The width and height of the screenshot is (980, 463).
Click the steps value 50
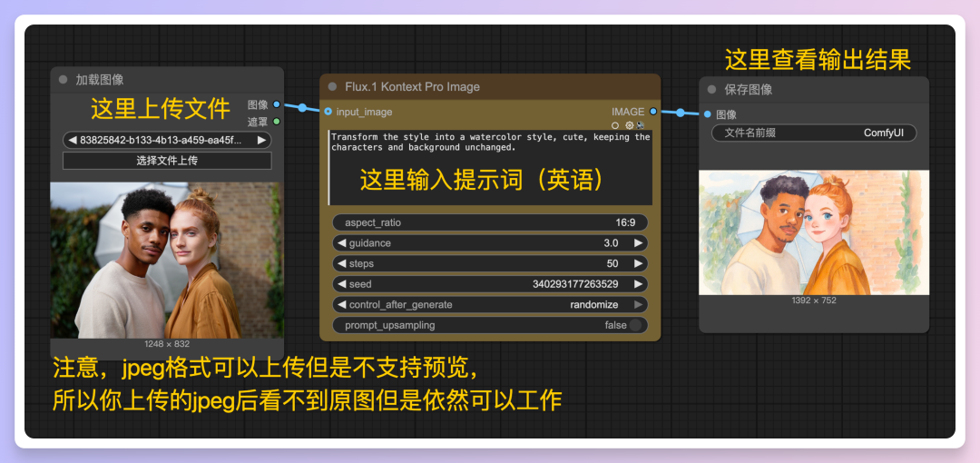[x=612, y=263]
